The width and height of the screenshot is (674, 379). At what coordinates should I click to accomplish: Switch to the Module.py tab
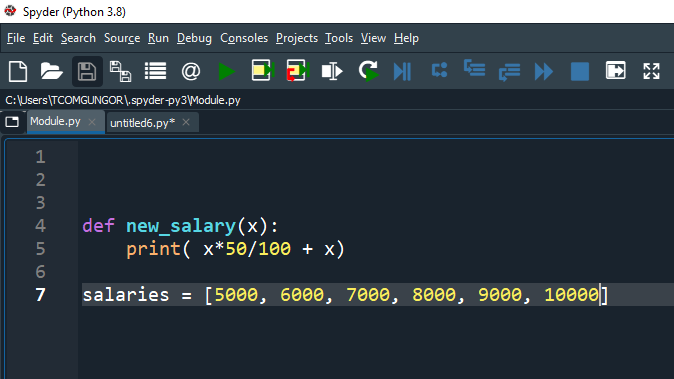pyautogui.click(x=55, y=122)
